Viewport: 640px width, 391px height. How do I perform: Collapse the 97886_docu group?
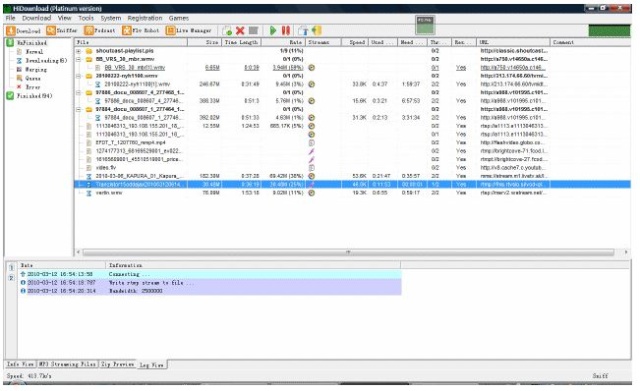(79, 93)
